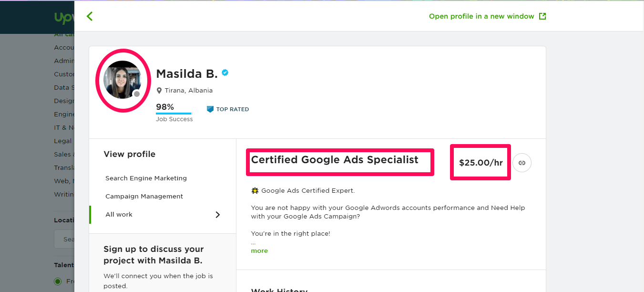Click the partially hidden Upwork logo

tap(63, 18)
